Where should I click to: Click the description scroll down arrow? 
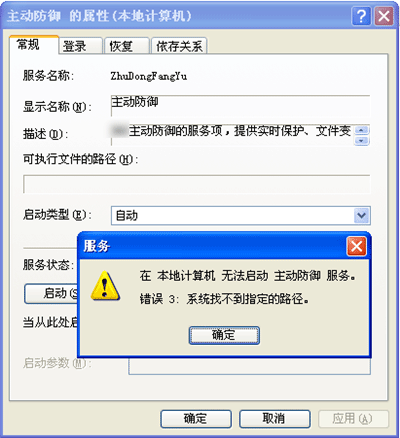(x=362, y=141)
